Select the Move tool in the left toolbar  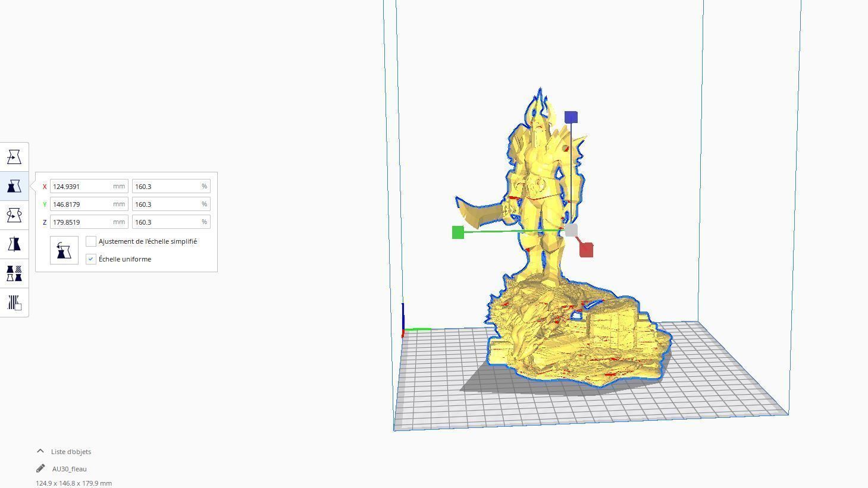14,158
